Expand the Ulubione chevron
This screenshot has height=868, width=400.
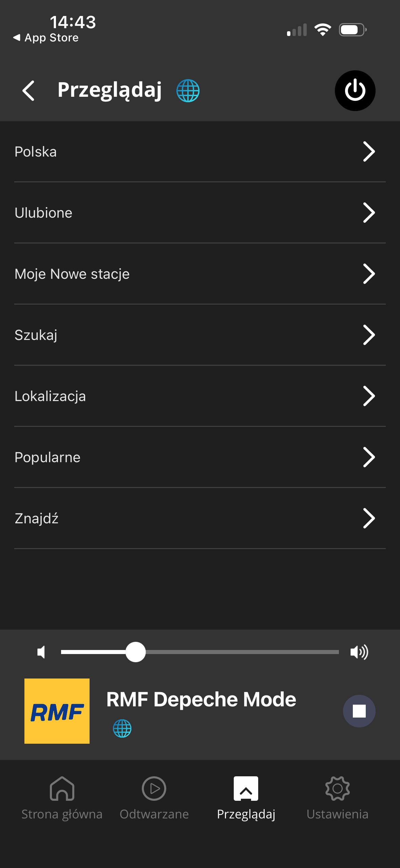click(x=369, y=213)
